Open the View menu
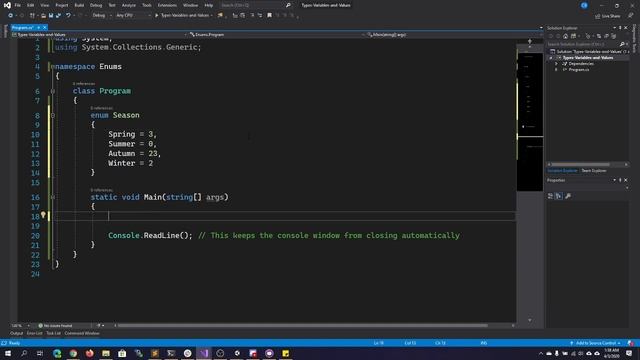The width and height of the screenshot is (640, 360). (44, 5)
